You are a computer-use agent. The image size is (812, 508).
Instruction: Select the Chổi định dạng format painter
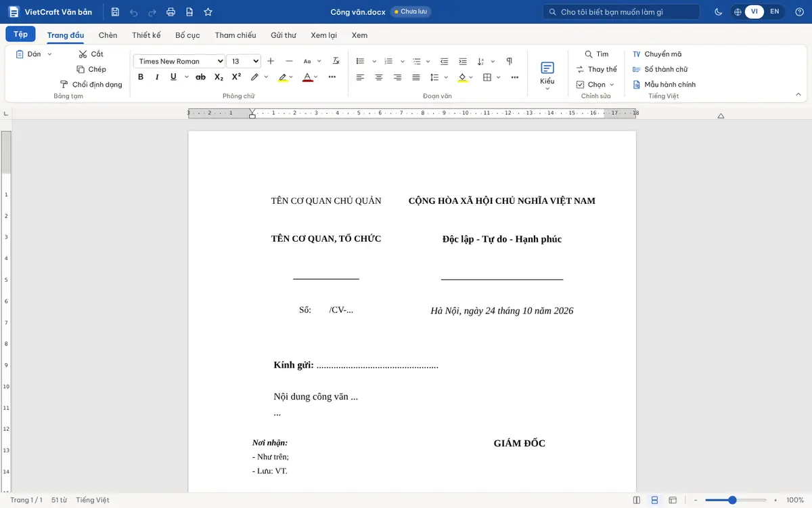tap(91, 85)
